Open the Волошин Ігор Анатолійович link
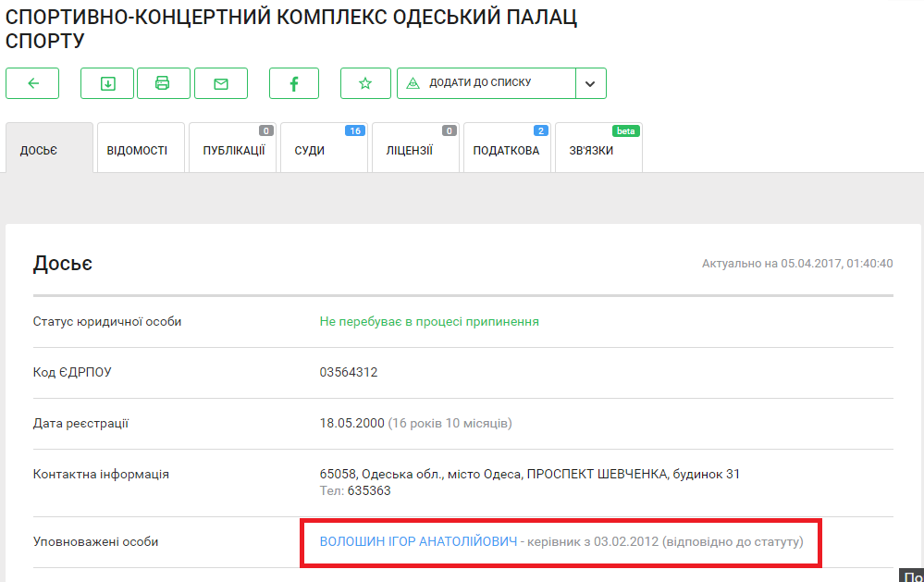Screen dimensions: 924x582 418,541
